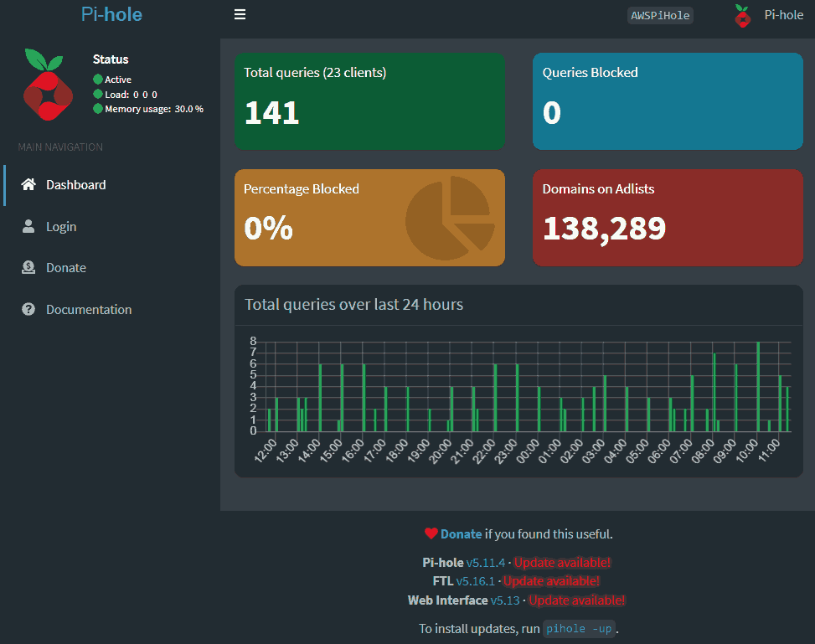Click the Memory usage: 30.0 % text
The image size is (815, 644).
[154, 109]
